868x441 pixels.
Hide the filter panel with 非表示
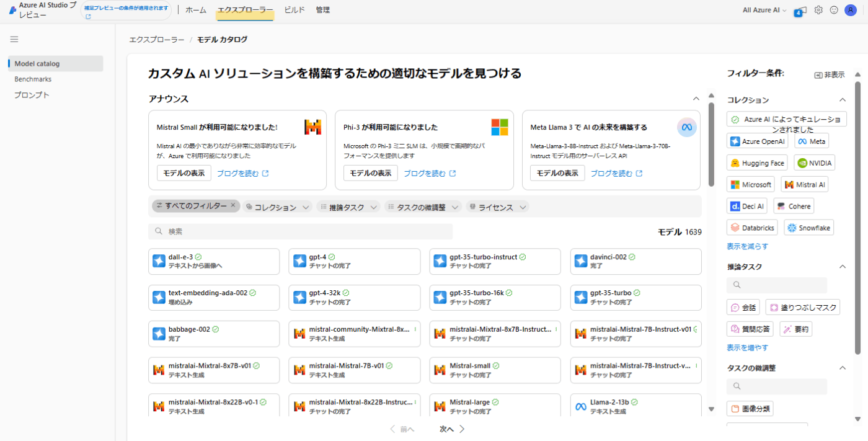830,74
